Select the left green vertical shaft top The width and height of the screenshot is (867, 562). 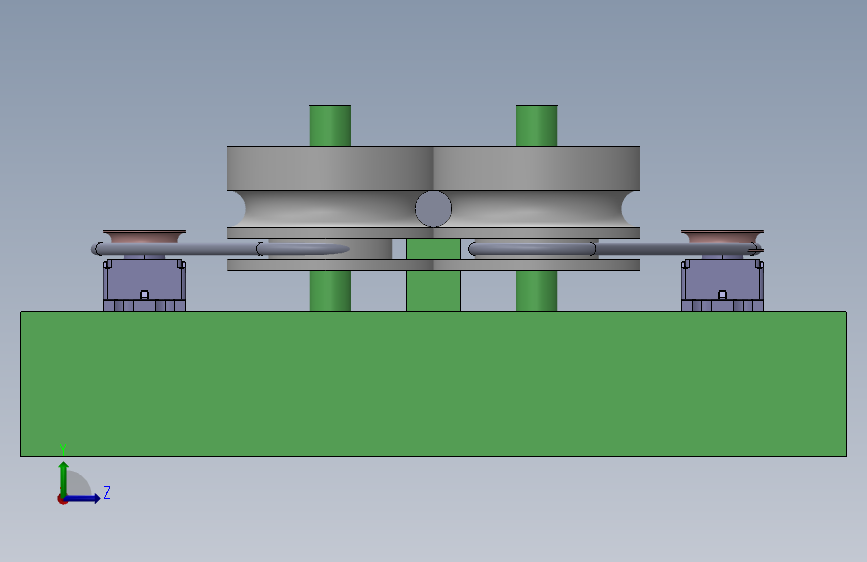tap(330, 126)
